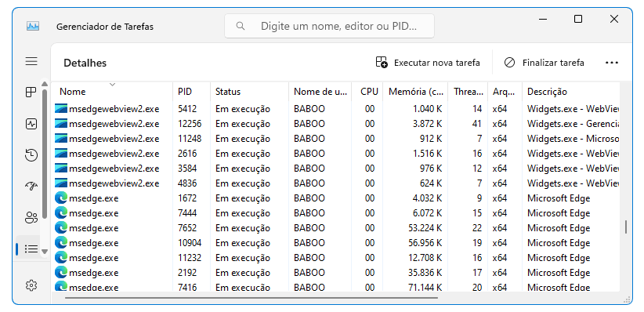Click the horizontal scrollbar at bottom
Screen dimensions: 644x312
[251, 297]
